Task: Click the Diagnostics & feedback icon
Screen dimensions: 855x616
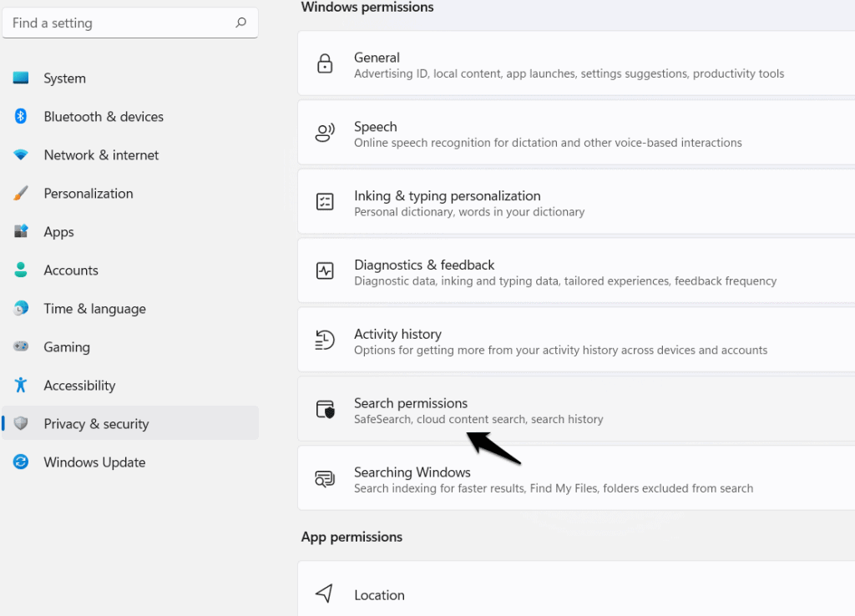Action: (x=325, y=270)
